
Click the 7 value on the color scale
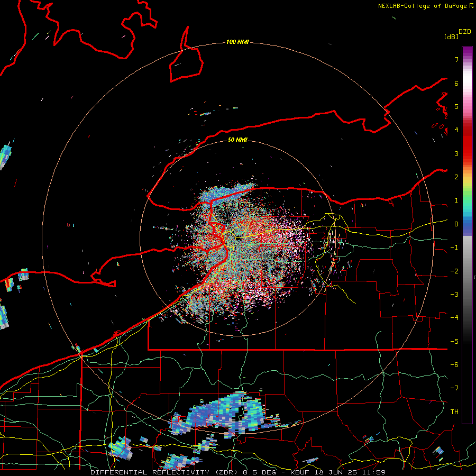(x=456, y=59)
